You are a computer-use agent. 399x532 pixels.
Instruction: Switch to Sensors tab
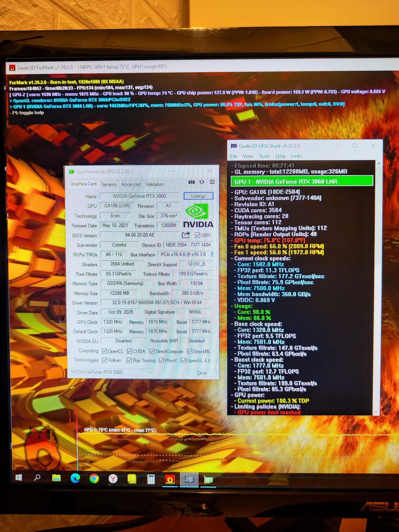tap(109, 185)
